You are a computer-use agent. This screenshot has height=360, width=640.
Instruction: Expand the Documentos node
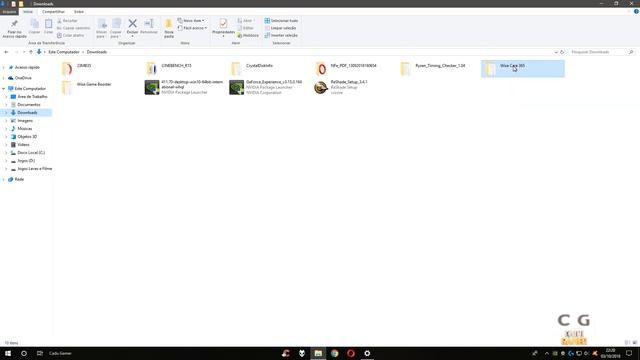coord(6,104)
